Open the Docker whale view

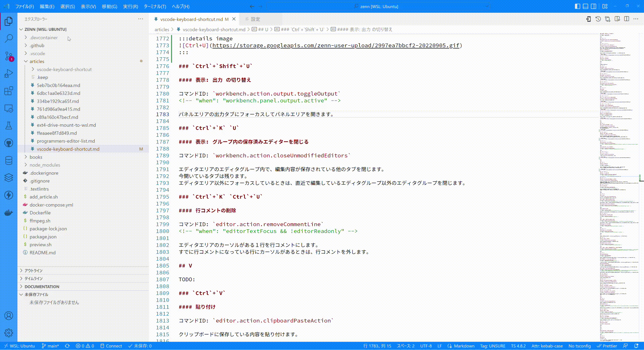(x=9, y=213)
